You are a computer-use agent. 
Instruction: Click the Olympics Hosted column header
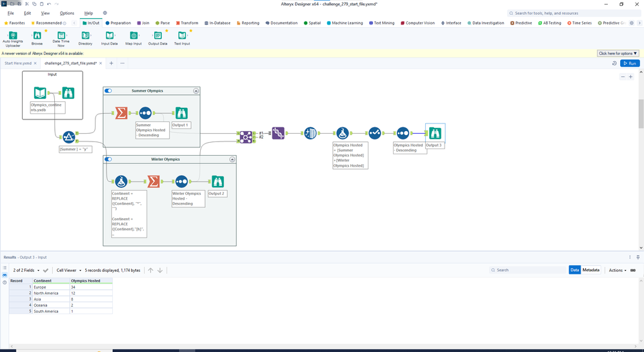91,281
